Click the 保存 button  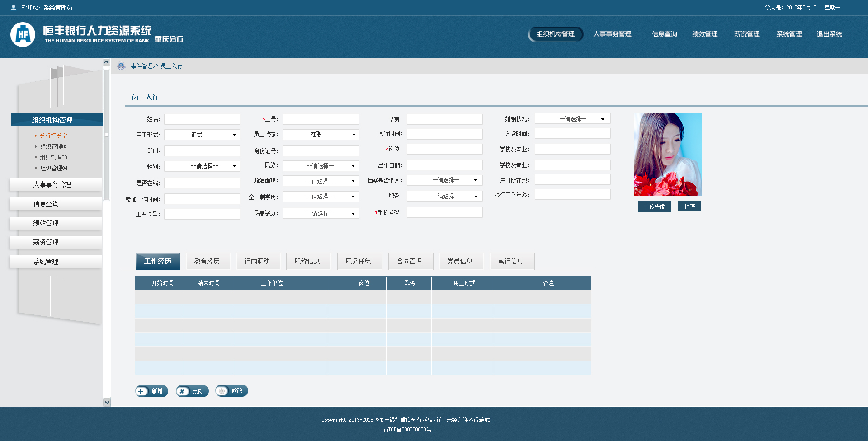[689, 206]
